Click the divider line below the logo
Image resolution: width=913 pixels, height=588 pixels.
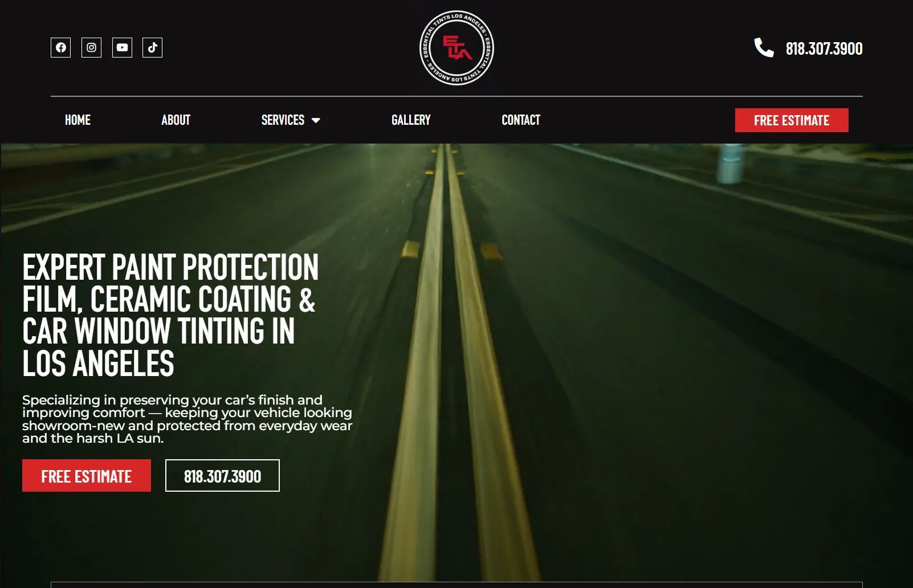pyautogui.click(x=456, y=96)
